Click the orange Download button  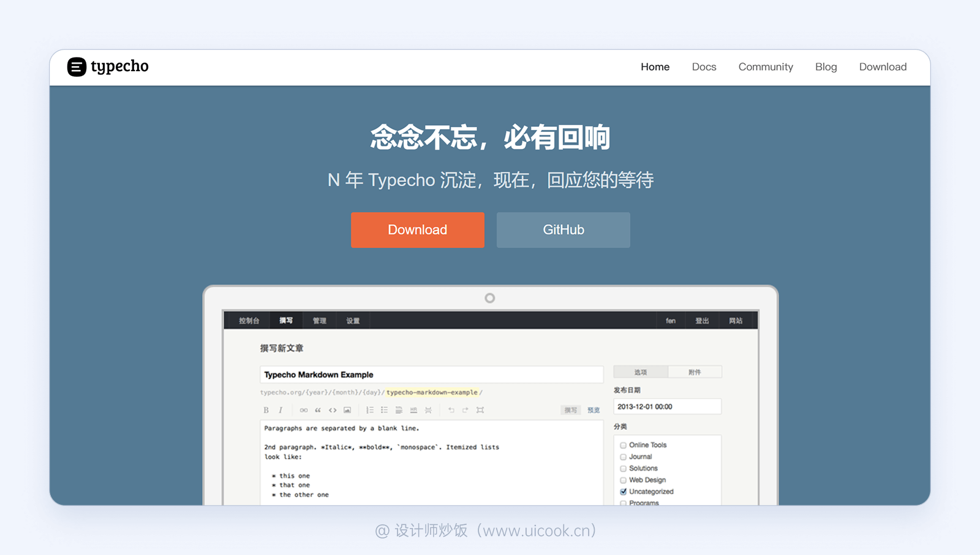point(417,230)
